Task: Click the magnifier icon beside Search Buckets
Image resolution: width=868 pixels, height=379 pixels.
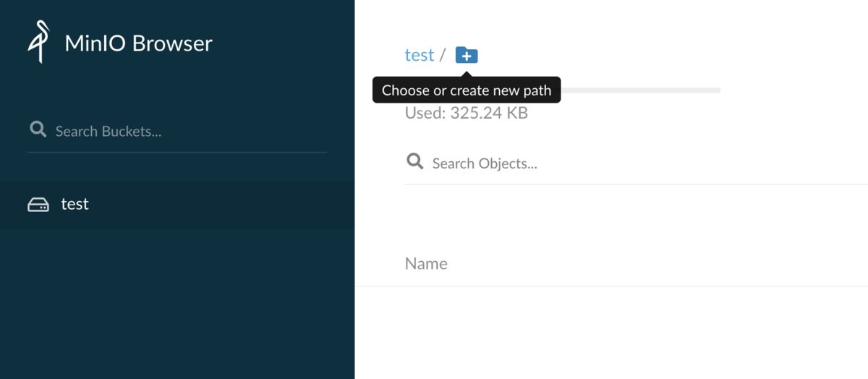Action: click(38, 129)
